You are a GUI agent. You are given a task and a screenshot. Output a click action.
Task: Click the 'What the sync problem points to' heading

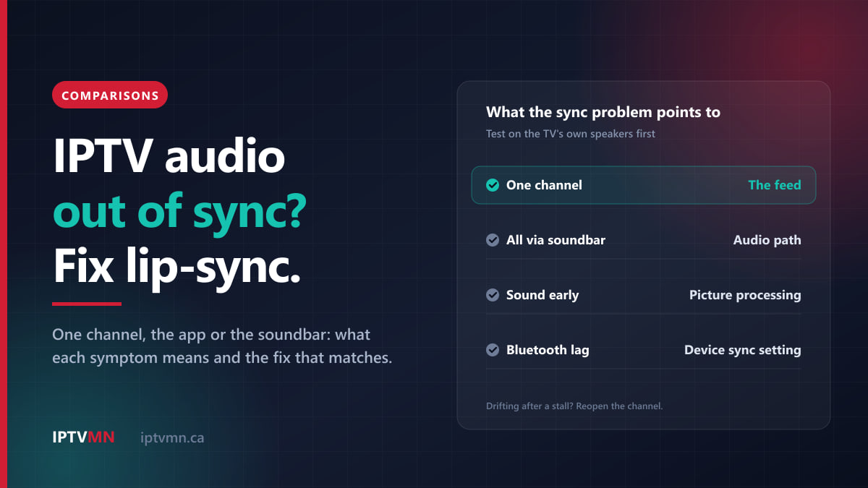click(x=603, y=112)
